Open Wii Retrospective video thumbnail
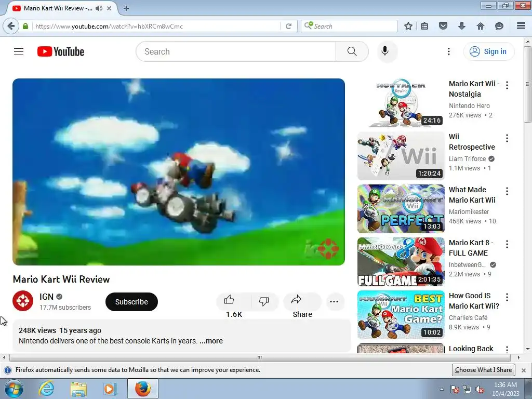 401,156
